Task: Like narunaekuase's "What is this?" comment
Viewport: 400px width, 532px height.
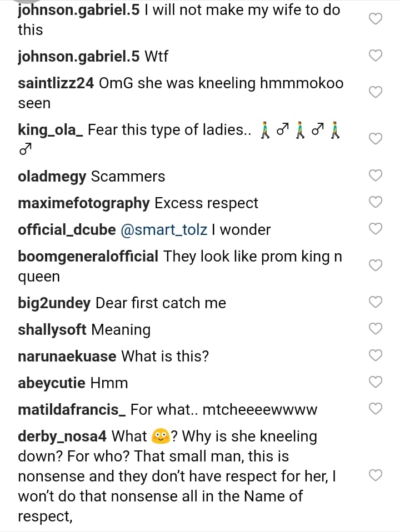Action: pos(376,355)
